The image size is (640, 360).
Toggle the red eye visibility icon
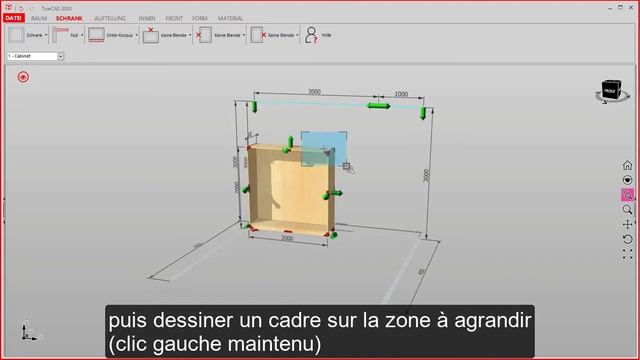click(x=23, y=77)
